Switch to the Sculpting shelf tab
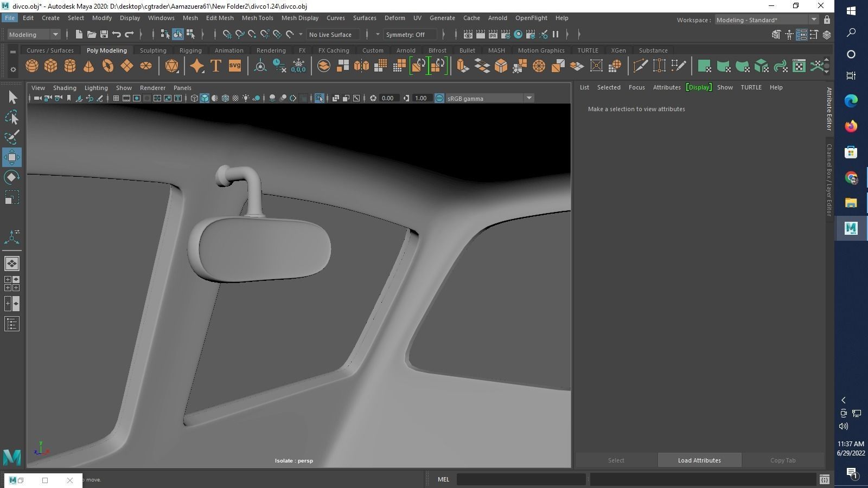 (153, 50)
